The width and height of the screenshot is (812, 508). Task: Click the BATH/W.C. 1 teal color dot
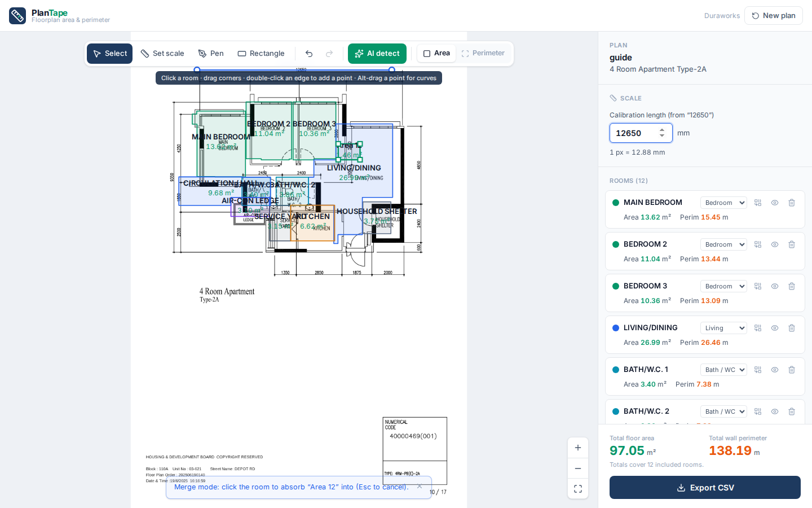pos(616,370)
